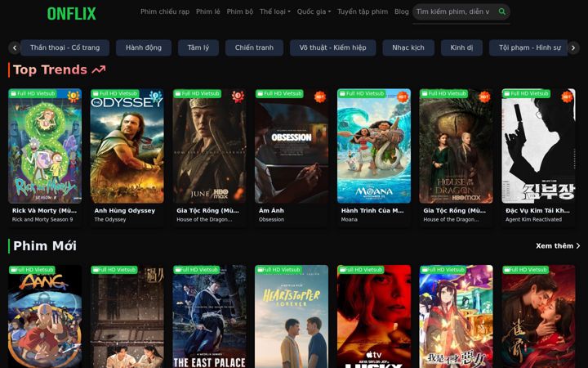Click the HOT badge on Moana poster

click(x=403, y=96)
